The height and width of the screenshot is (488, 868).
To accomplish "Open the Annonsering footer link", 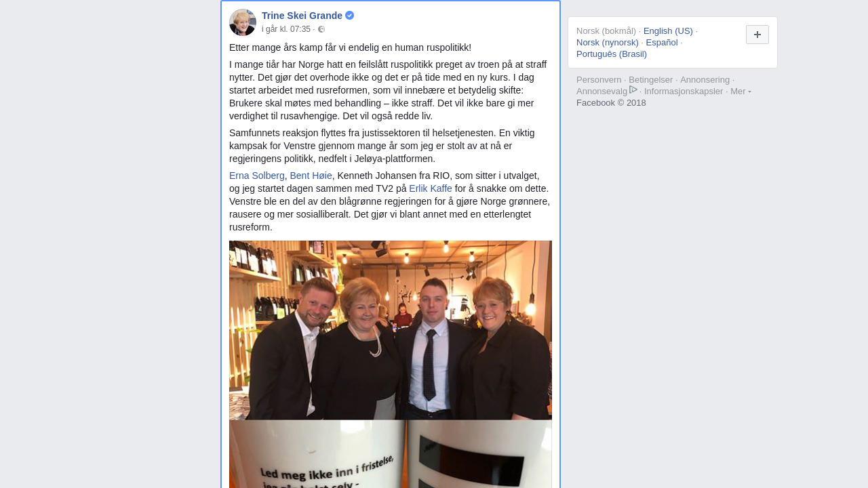I will click(x=705, y=80).
